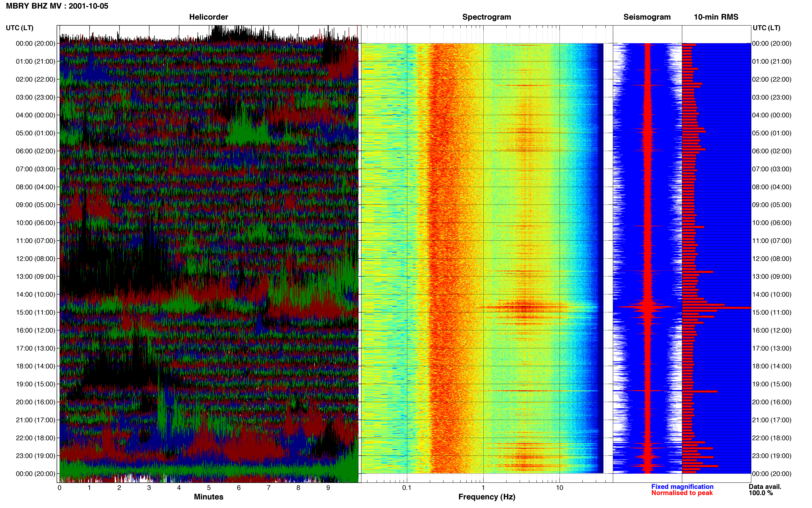This screenshot has width=812, height=508.
Task: Click '10:00 (06:00)' on the RMS-side time axis
Action: (772, 223)
